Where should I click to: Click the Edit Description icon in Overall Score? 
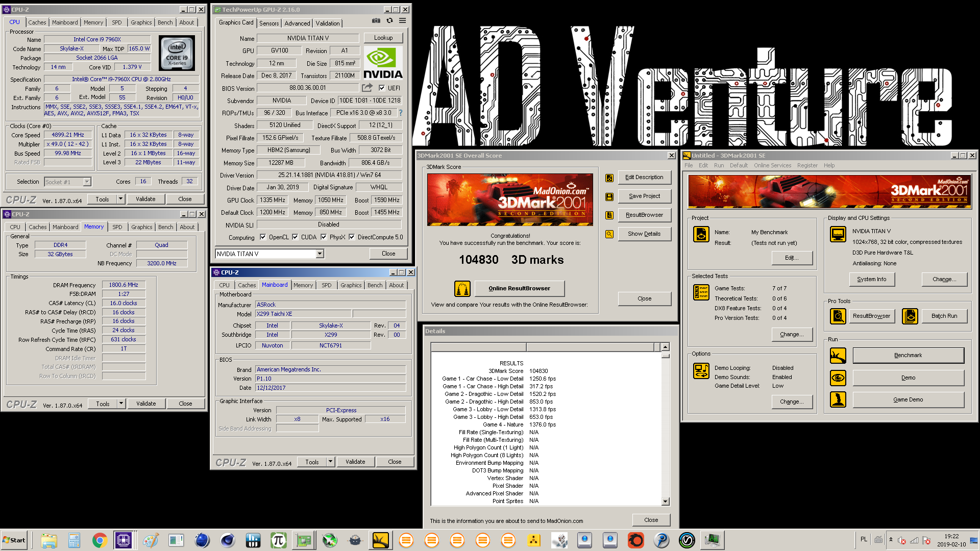(609, 178)
